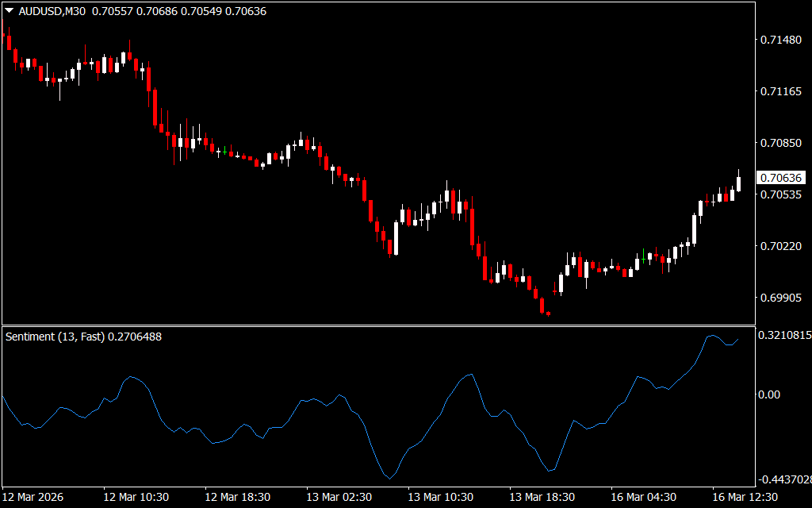
Task: Click the 0.71480 price scale label
Action: [781, 40]
